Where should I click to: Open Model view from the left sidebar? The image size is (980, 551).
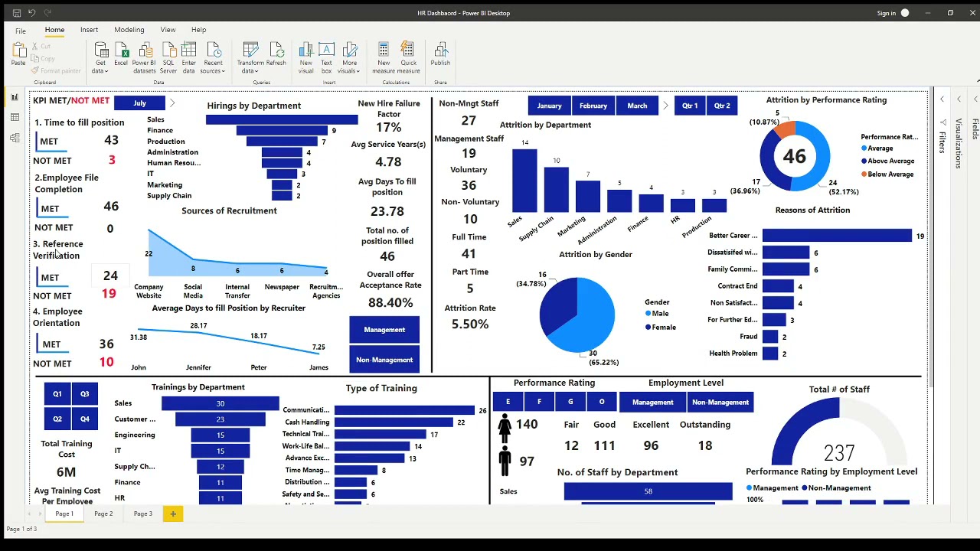[x=14, y=136]
